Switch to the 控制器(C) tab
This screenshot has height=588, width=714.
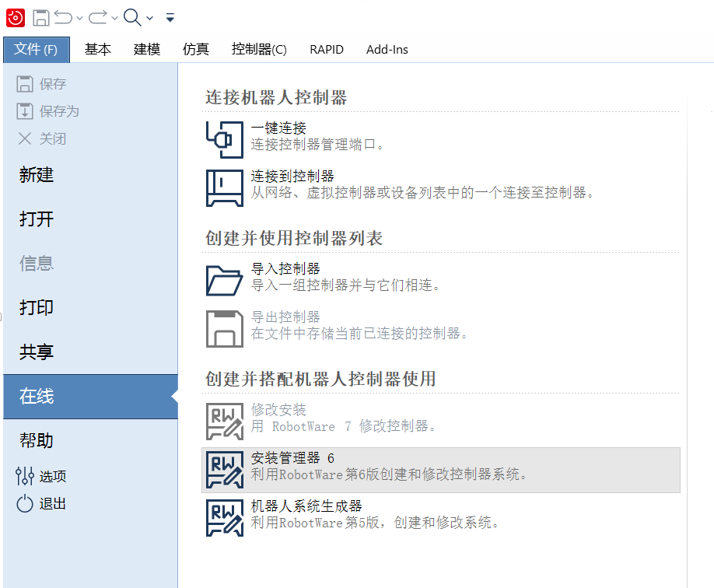259,49
